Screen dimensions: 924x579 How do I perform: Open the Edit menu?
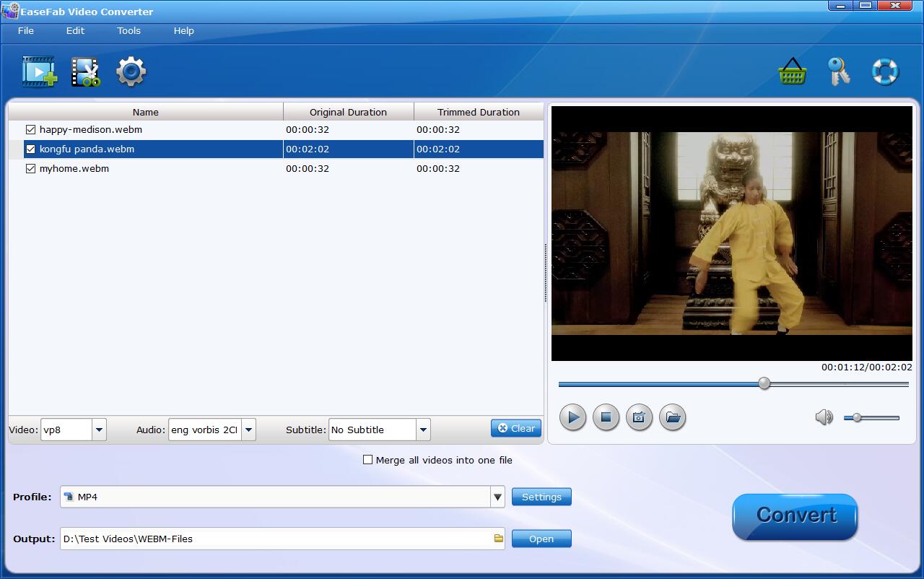pos(75,30)
